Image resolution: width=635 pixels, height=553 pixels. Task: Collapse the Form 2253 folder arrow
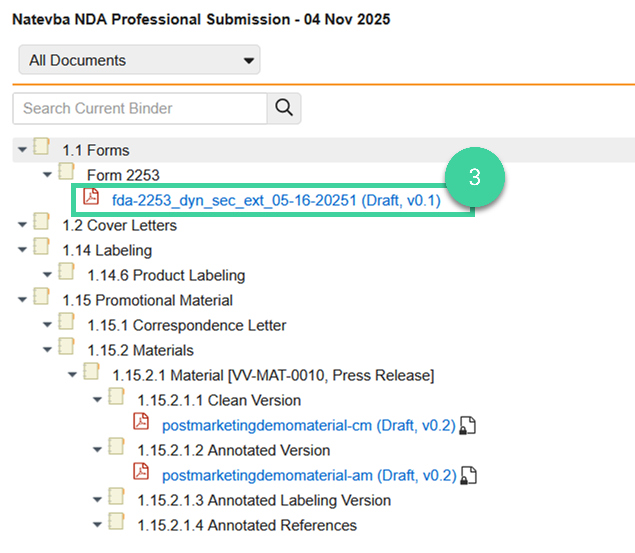(47, 175)
